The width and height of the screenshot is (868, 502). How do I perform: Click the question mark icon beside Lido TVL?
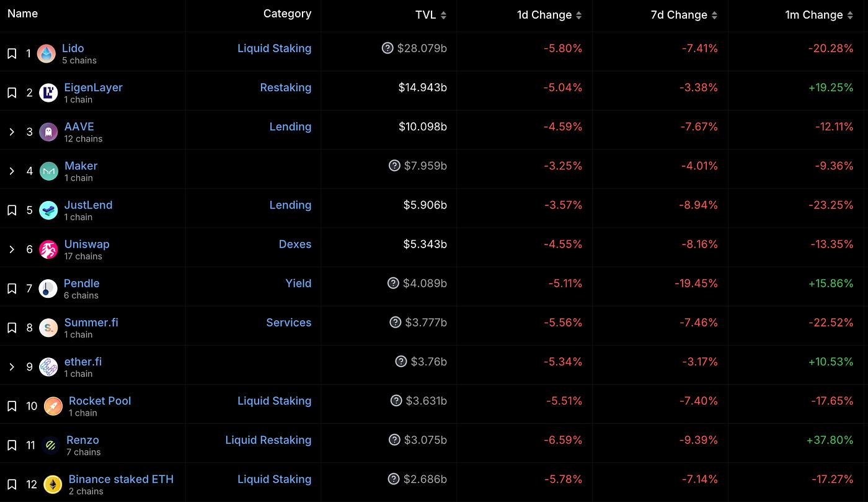tap(387, 48)
